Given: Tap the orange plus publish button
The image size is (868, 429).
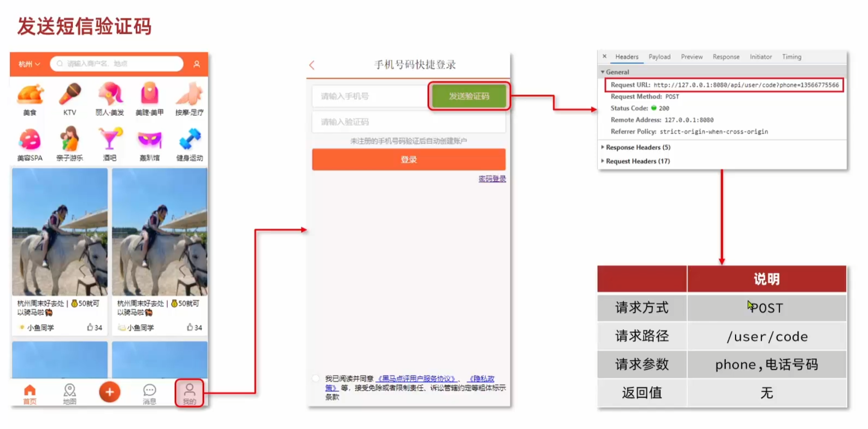Looking at the screenshot, I should (x=110, y=392).
